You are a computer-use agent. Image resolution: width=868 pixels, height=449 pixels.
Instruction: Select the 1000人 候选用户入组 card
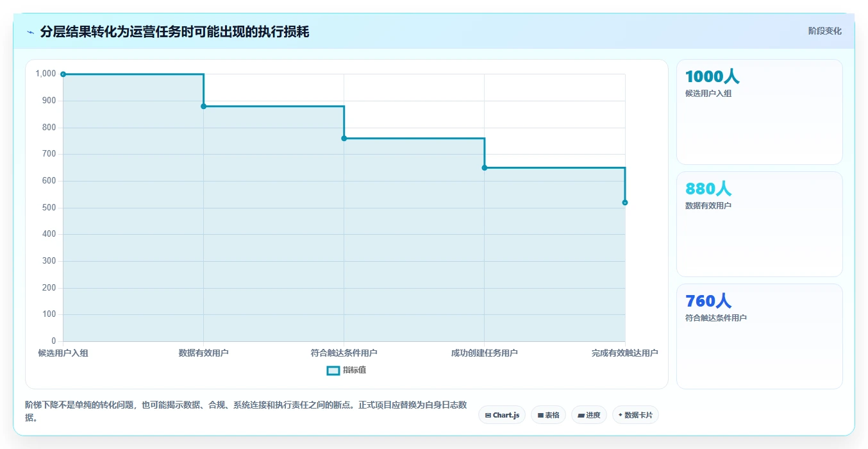(759, 112)
